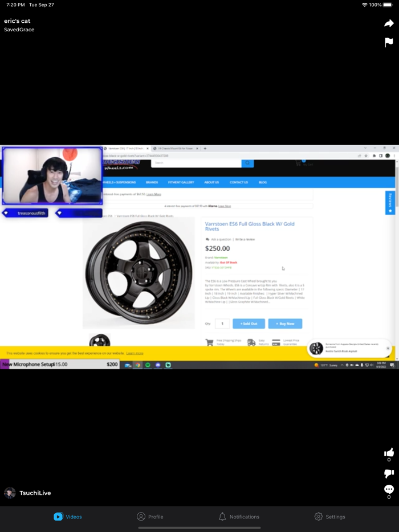This screenshot has width=399, height=532.
Task: Click the eric's cat video title
Action: pyautogui.click(x=17, y=21)
